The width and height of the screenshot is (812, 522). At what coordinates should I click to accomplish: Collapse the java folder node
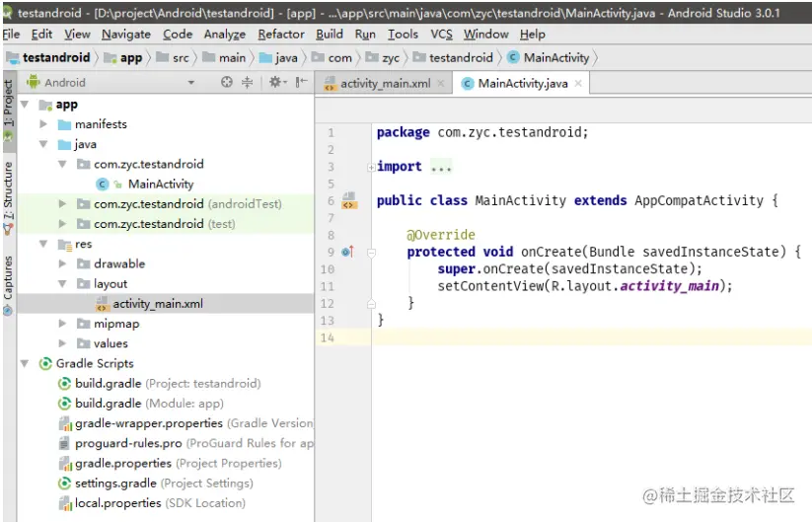[43, 144]
